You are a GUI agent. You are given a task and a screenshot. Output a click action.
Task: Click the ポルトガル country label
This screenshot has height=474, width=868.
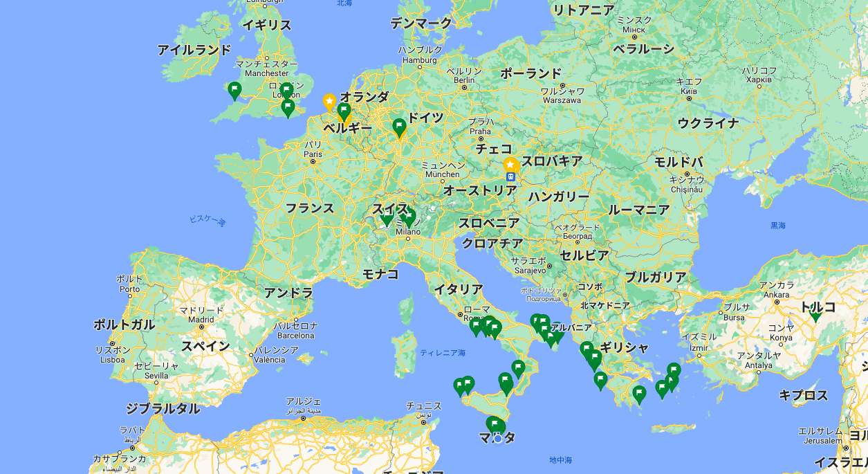coord(124,325)
